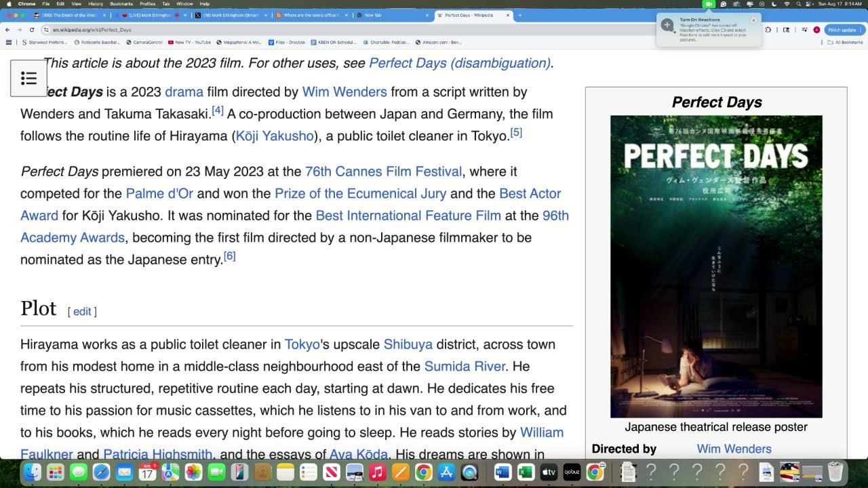Viewport: 868px width, 488px height.
Task: Open Qobuz app in the dock
Action: tap(572, 472)
